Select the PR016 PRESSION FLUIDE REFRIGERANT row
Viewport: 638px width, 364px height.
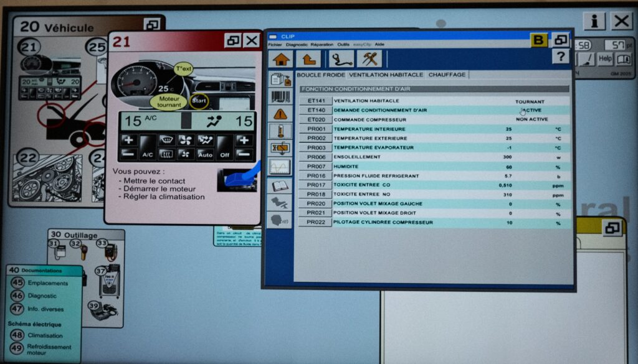(434, 176)
